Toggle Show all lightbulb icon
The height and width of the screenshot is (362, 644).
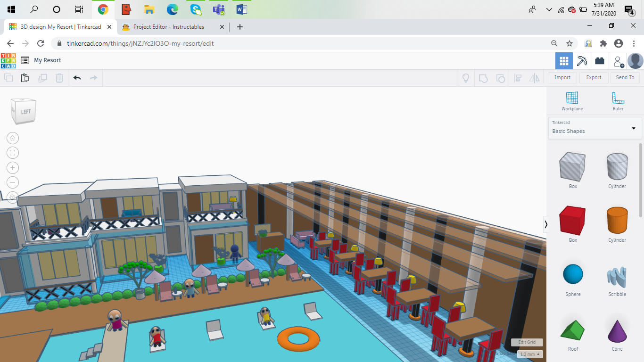pyautogui.click(x=466, y=78)
